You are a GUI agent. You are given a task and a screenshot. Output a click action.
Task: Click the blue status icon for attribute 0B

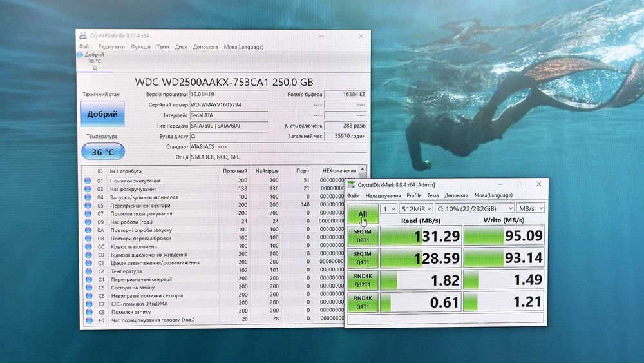pos(88,238)
